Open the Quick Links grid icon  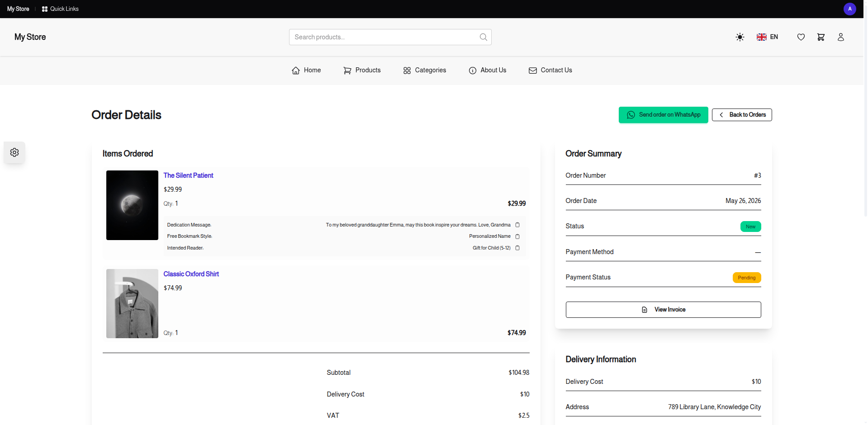click(45, 9)
